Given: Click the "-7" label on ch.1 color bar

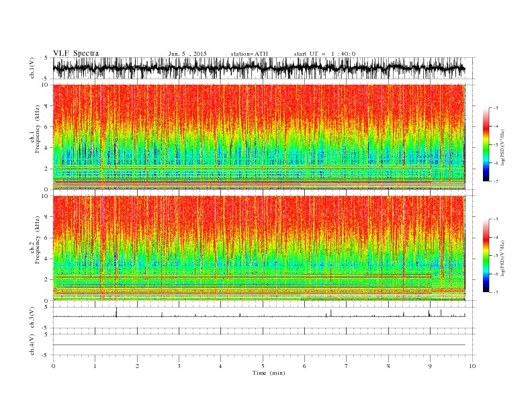Looking at the screenshot, I should click(495, 181).
